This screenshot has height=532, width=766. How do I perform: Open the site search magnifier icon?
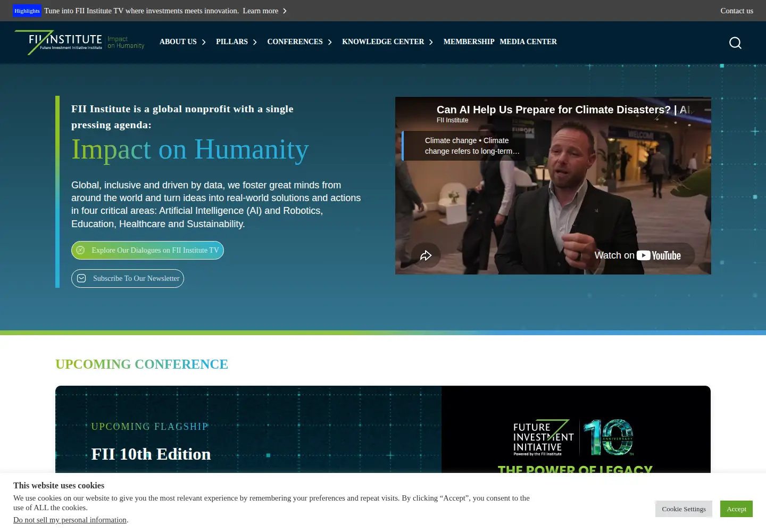coord(735,43)
